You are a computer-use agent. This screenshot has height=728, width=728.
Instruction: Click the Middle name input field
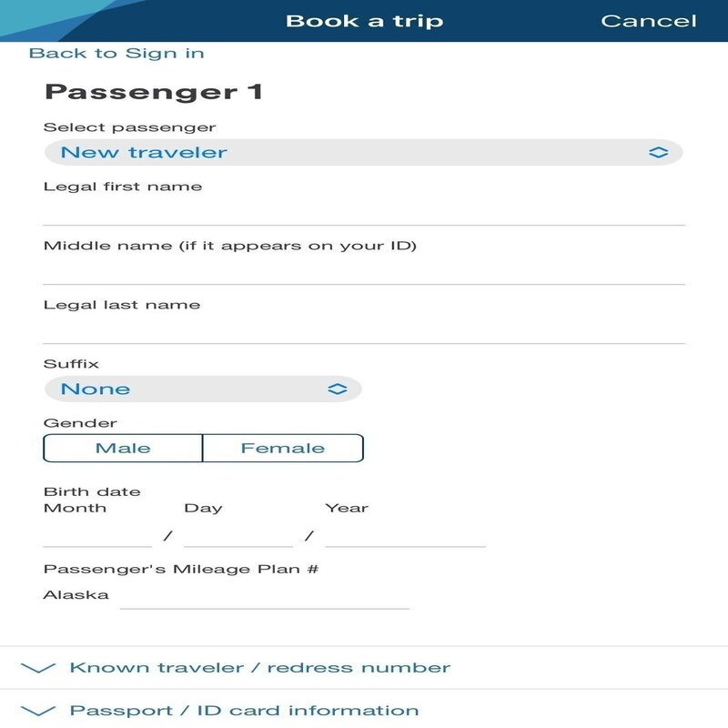coord(364,270)
